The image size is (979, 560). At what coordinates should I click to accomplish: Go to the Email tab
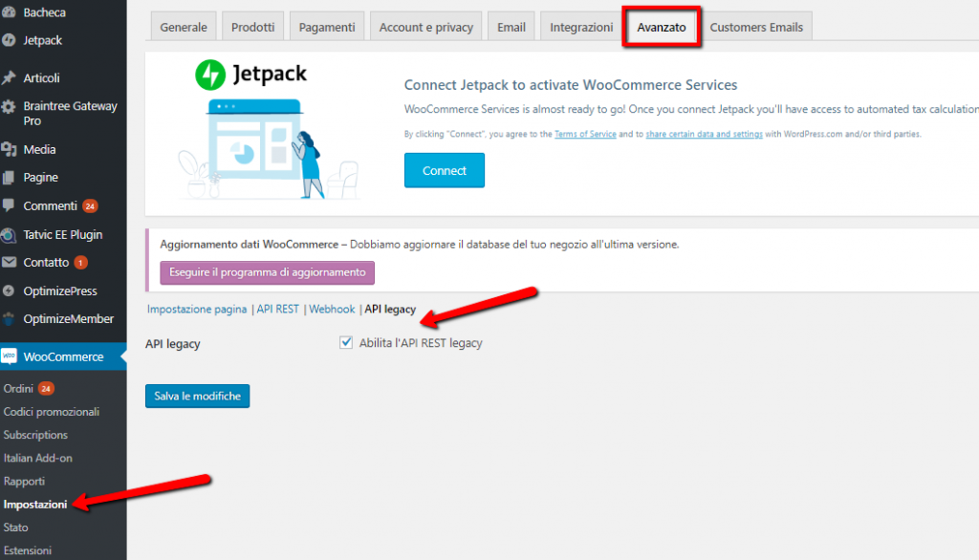pos(511,27)
